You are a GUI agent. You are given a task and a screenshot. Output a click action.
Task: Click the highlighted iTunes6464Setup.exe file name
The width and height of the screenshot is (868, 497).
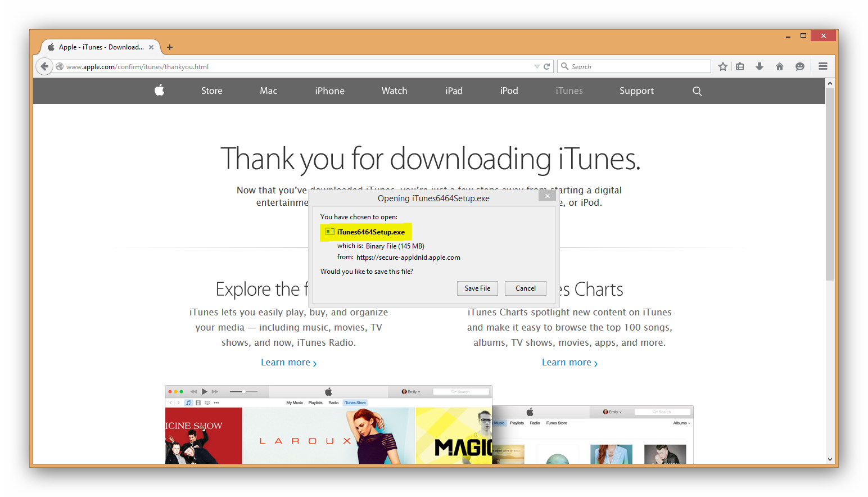coord(371,232)
